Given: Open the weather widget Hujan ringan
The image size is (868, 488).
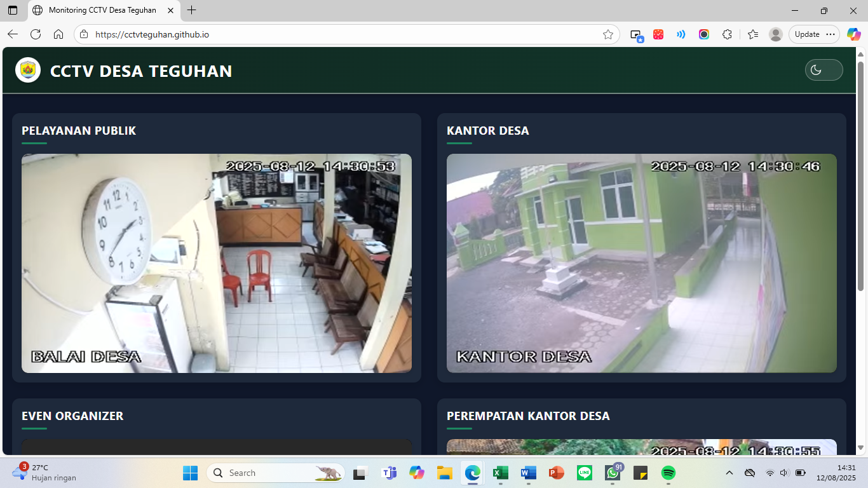Looking at the screenshot, I should (x=44, y=473).
